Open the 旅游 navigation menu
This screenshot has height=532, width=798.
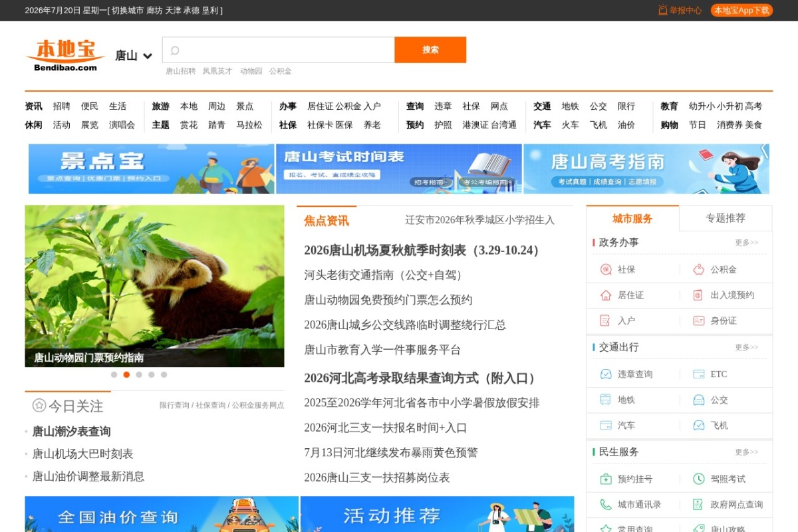point(160,106)
